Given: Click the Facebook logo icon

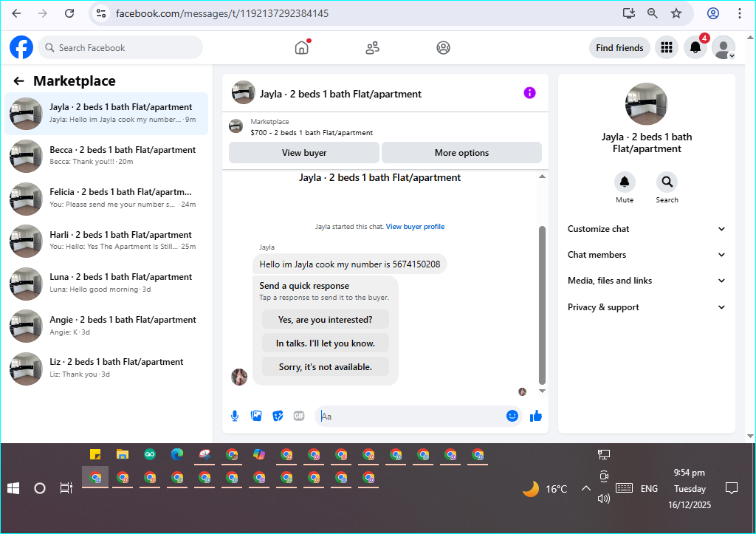Looking at the screenshot, I should 21,47.
